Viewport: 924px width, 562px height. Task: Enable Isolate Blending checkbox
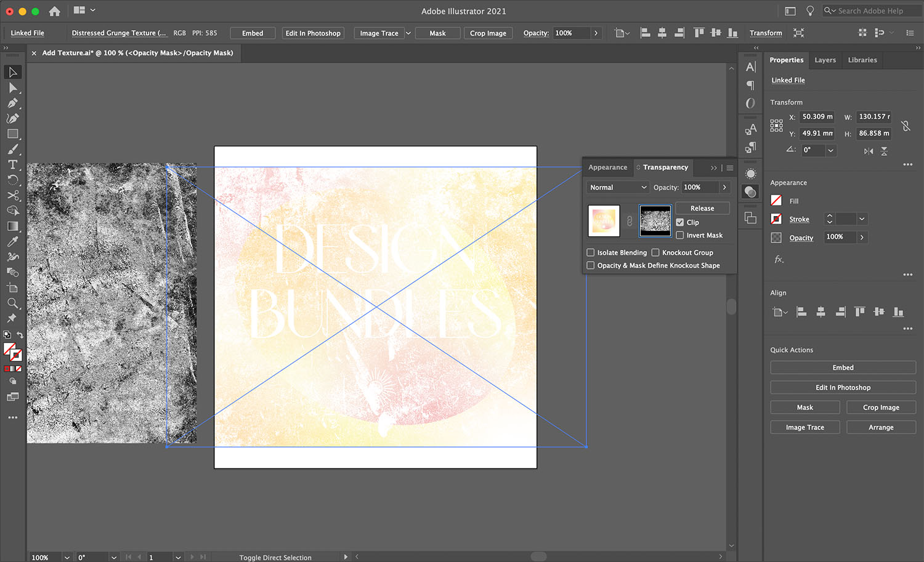[591, 252]
